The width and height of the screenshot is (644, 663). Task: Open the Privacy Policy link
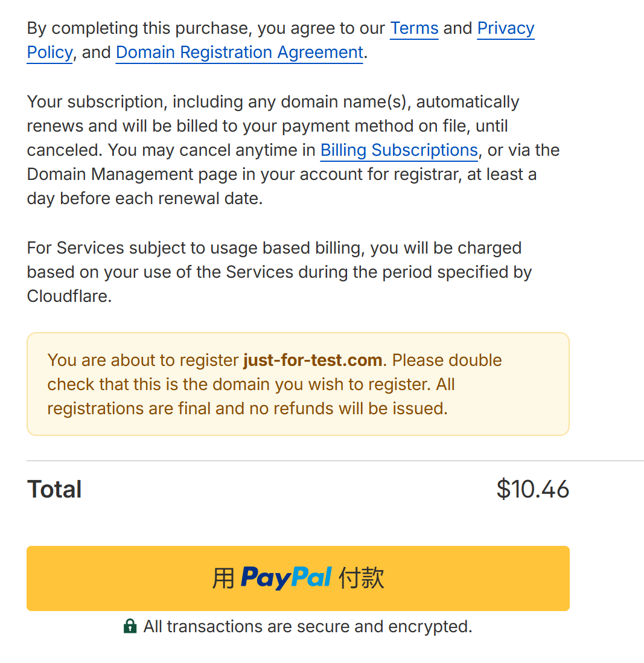coord(505,28)
